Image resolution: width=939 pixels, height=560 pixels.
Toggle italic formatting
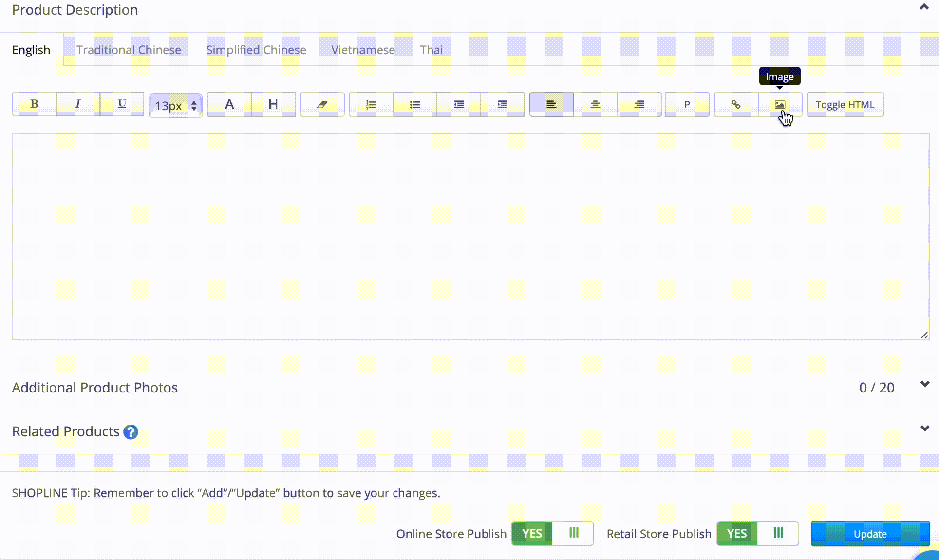point(78,104)
